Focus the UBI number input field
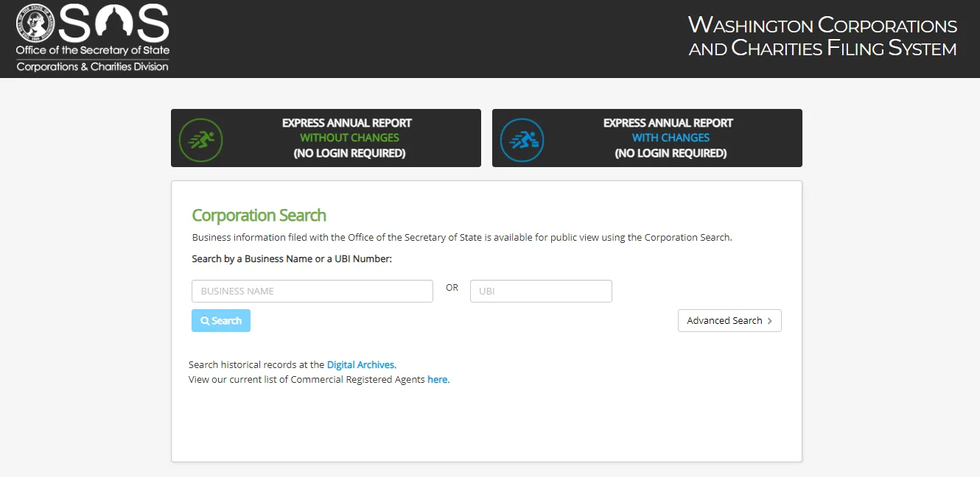980x477 pixels. 541,291
